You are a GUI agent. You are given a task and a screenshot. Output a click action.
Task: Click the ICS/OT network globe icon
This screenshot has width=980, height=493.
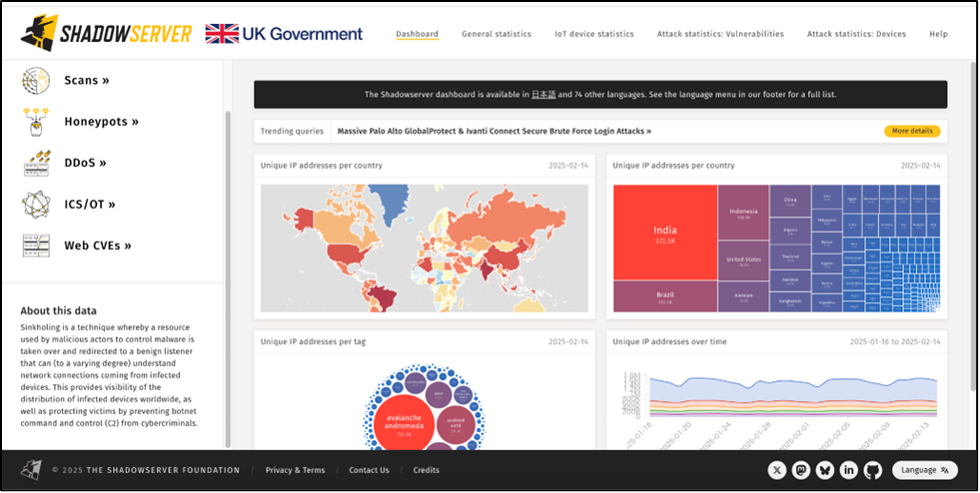pyautogui.click(x=37, y=204)
